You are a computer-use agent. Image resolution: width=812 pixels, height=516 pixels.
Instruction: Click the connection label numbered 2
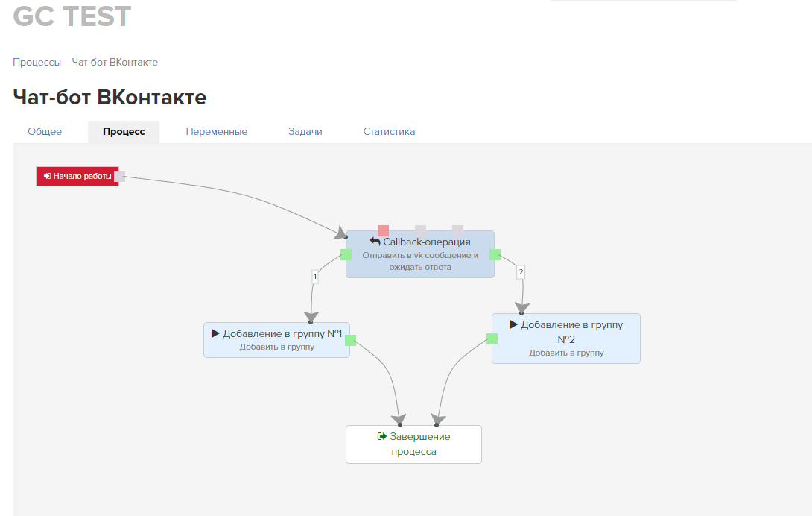(x=521, y=271)
